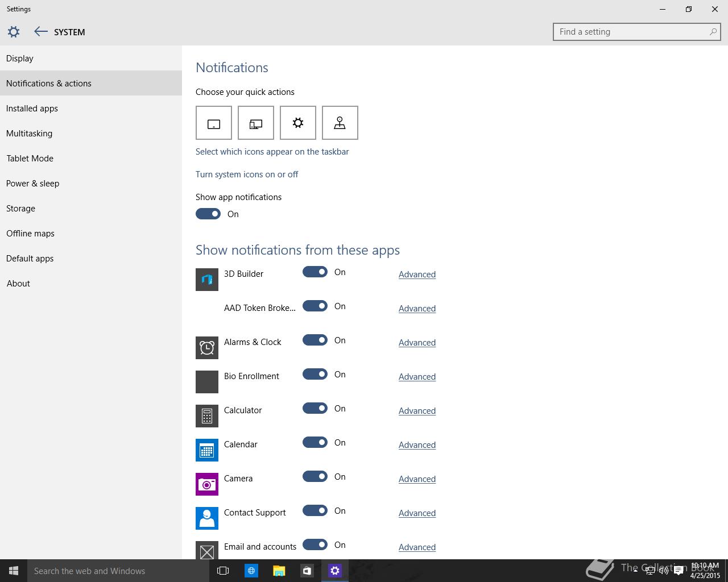Click the Bio Enrollment app icon
Screen dimensions: 728x582
207,382
